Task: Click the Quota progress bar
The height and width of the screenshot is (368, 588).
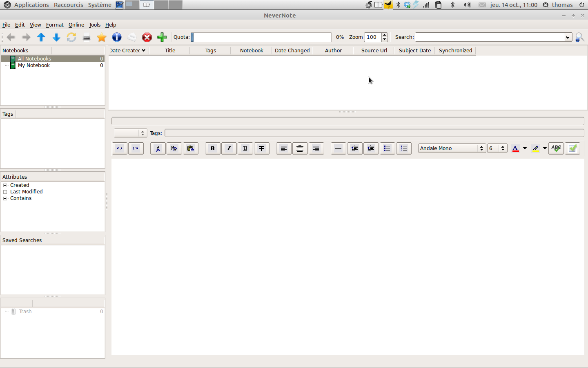Action: [x=261, y=37]
